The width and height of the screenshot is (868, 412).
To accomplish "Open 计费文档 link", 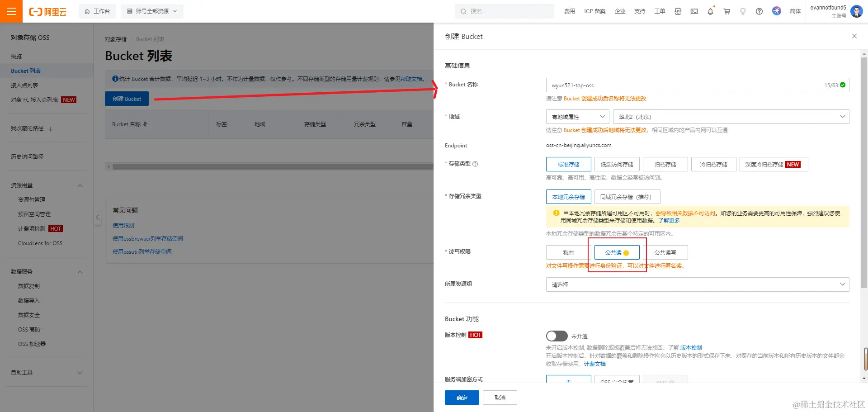I will tap(594, 364).
